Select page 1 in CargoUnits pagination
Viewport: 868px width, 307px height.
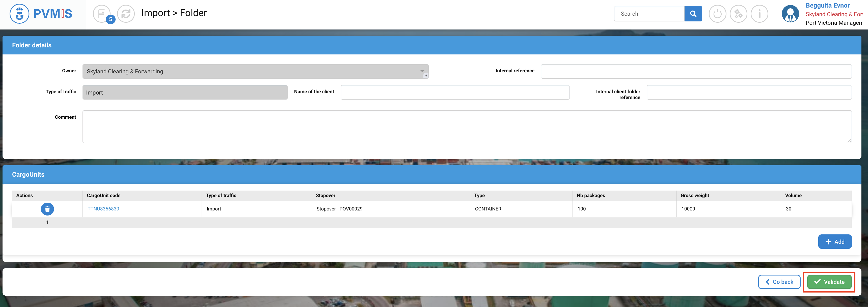coord(47,222)
